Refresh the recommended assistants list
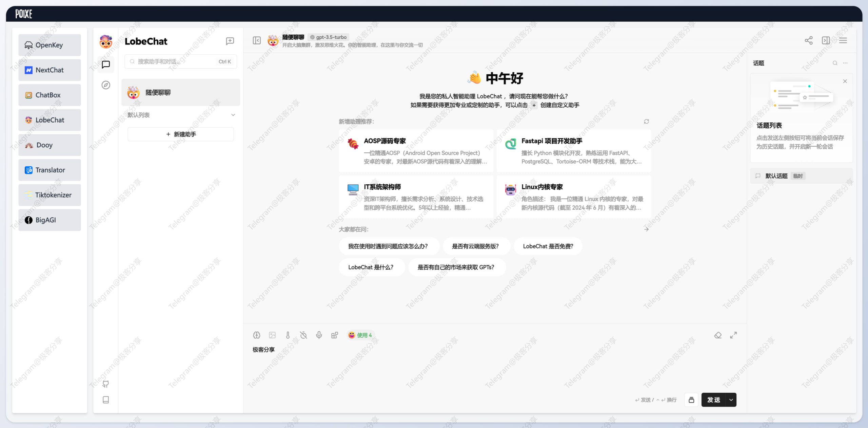This screenshot has height=428, width=868. (647, 122)
